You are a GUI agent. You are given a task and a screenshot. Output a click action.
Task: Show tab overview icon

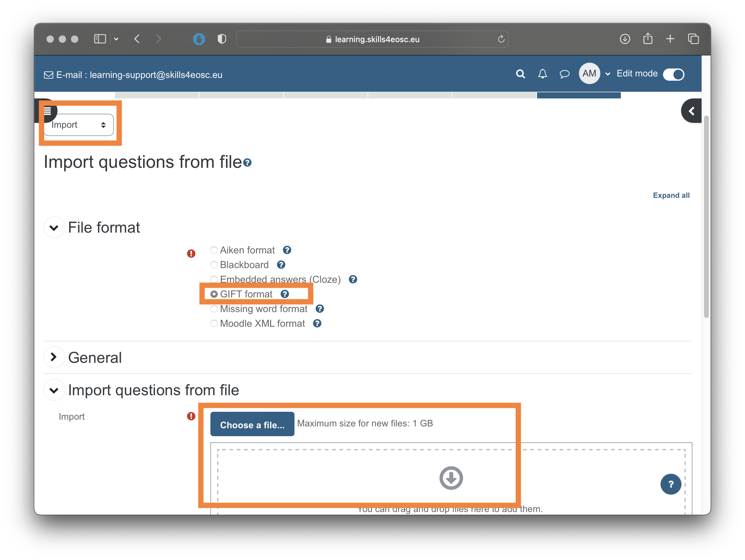pos(693,39)
